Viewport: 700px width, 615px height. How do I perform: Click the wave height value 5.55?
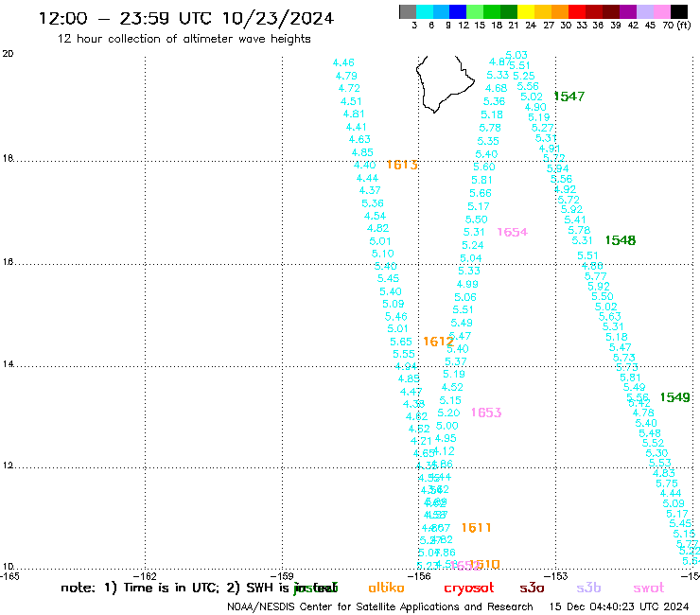pos(404,354)
